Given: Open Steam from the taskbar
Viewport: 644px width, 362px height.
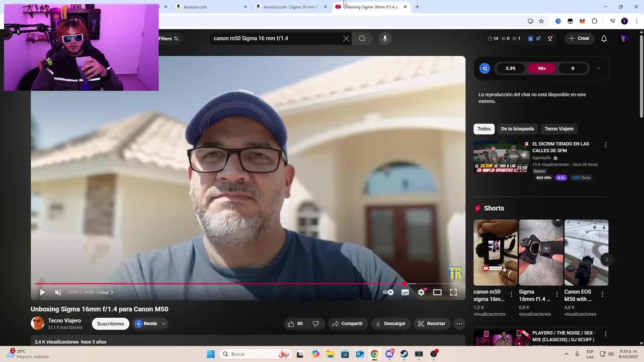Looking at the screenshot, I should click(x=404, y=354).
